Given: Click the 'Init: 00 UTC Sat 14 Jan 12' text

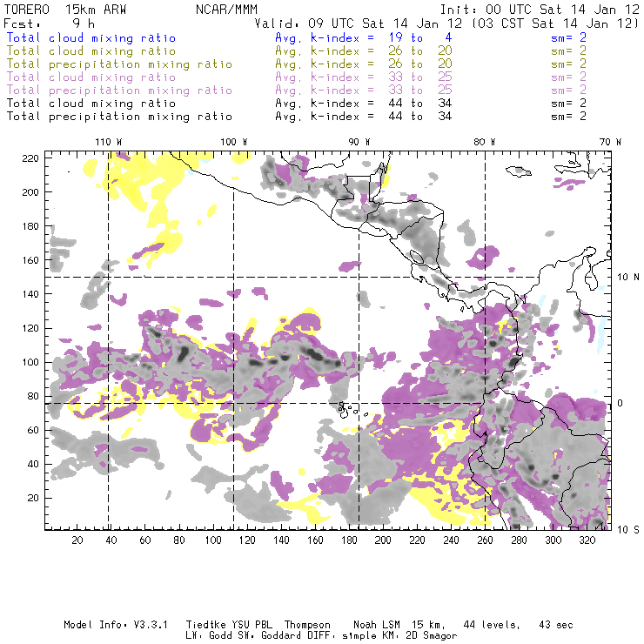Looking at the screenshot, I should [x=540, y=10].
